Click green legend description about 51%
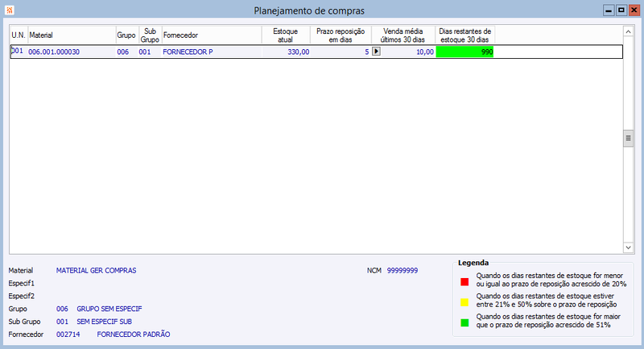The width and height of the screenshot is (644, 349). pos(548,321)
